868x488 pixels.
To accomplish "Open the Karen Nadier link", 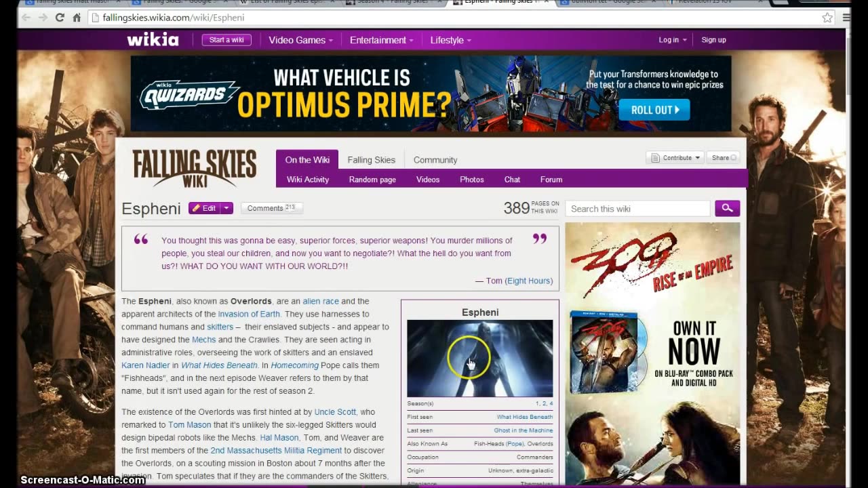I will click(x=146, y=365).
